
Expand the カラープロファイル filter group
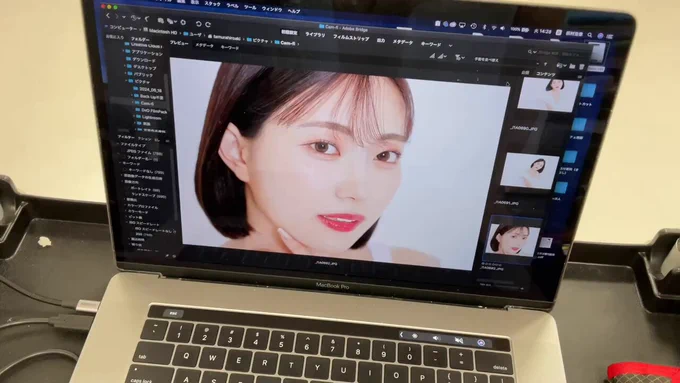(x=126, y=206)
